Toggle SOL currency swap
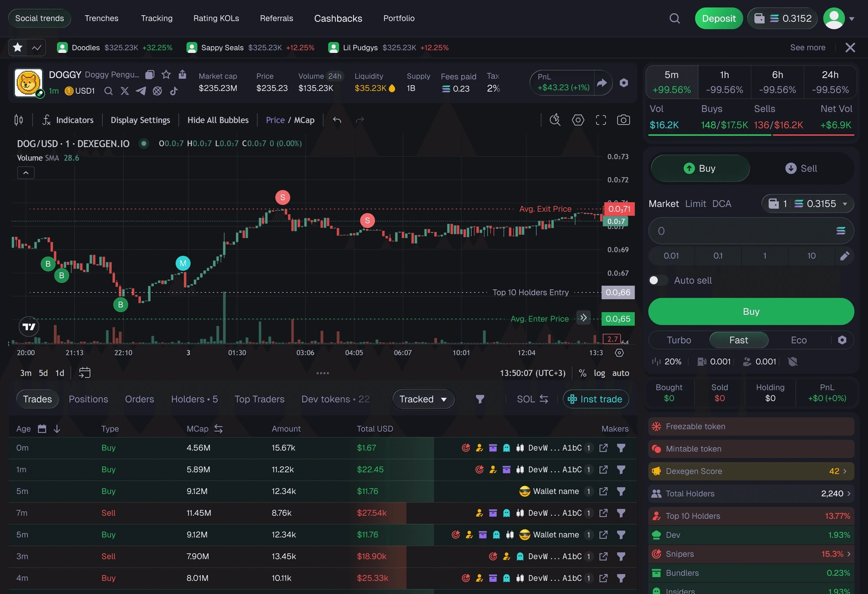Image resolution: width=868 pixels, height=594 pixels. click(x=533, y=399)
